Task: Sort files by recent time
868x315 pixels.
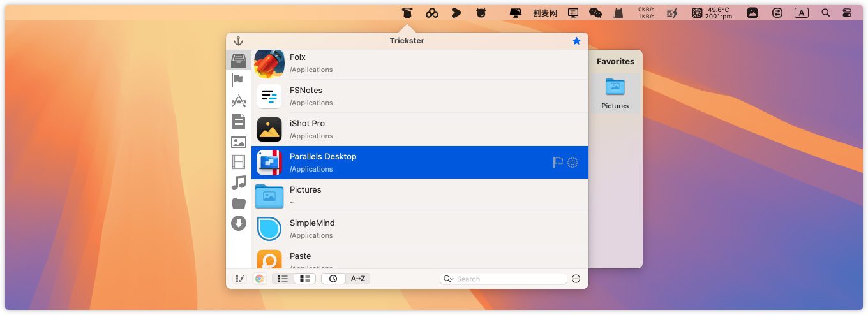Action: (x=333, y=279)
